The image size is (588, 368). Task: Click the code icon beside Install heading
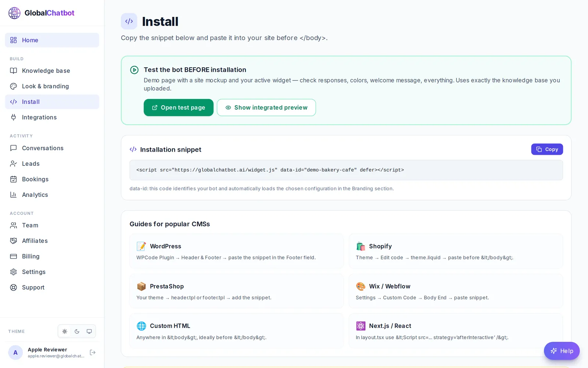(129, 21)
